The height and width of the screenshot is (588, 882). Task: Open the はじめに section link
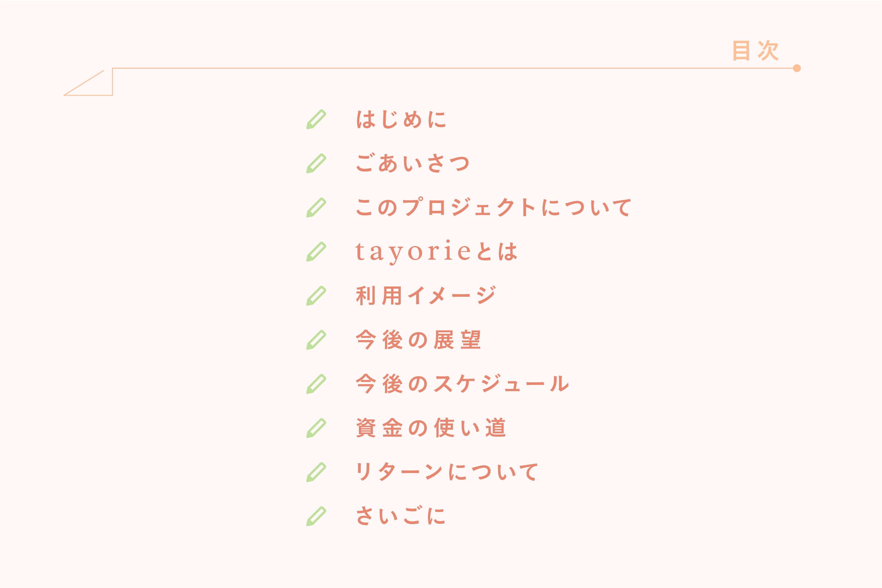click(x=401, y=120)
